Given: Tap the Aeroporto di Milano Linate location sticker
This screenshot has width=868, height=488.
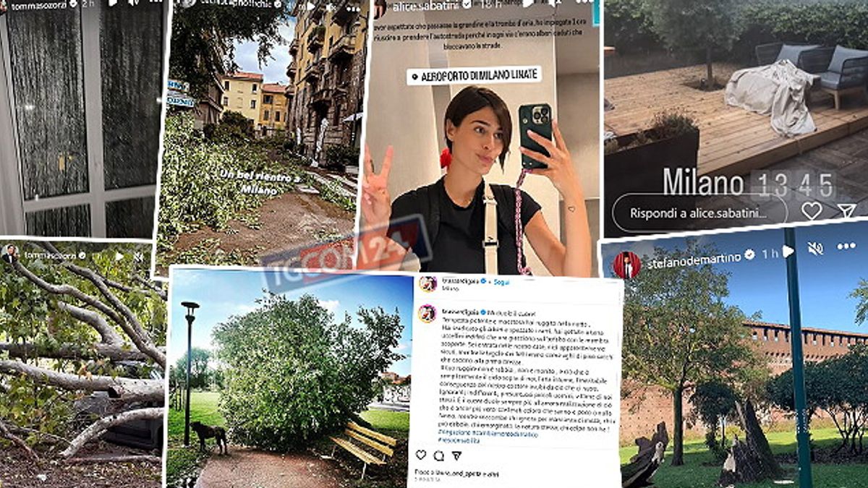Looking at the screenshot, I should 474,75.
